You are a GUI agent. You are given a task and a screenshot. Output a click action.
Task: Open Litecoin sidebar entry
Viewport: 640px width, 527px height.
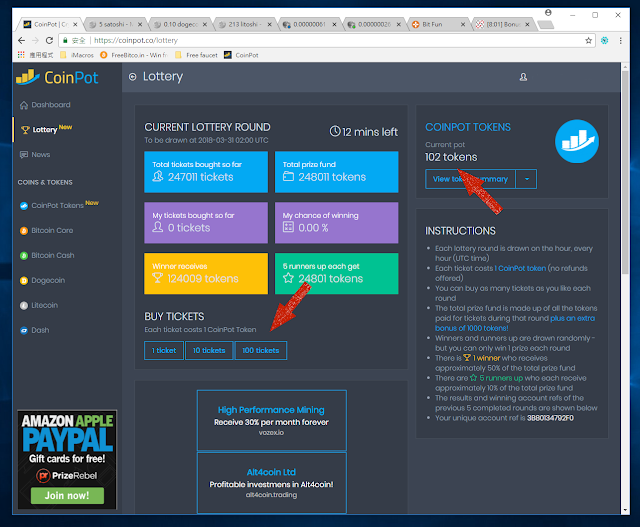44,305
